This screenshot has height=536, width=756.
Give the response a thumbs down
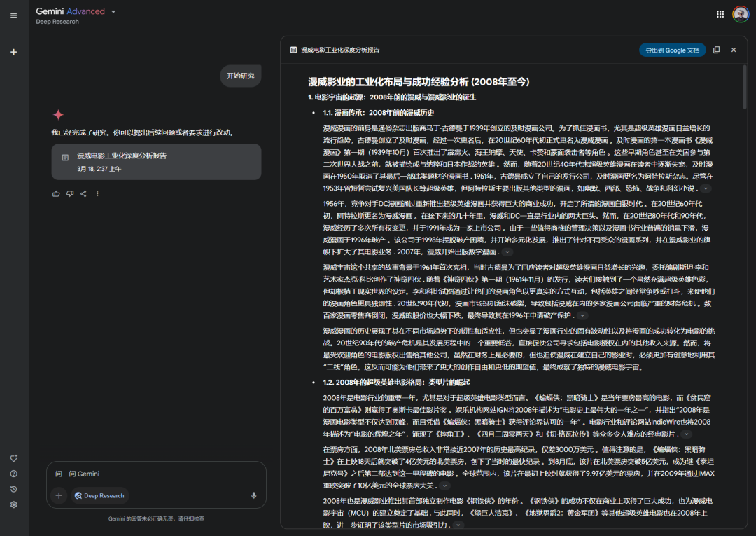tap(70, 193)
